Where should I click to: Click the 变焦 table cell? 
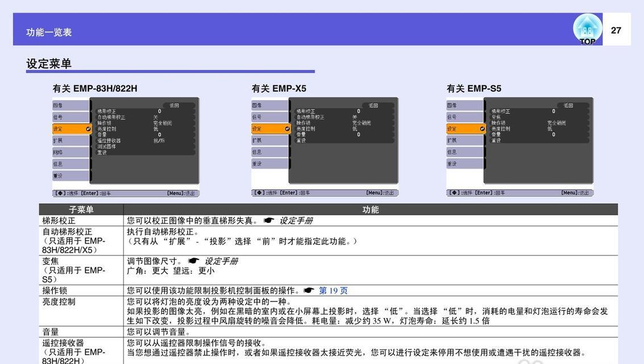(x=81, y=270)
